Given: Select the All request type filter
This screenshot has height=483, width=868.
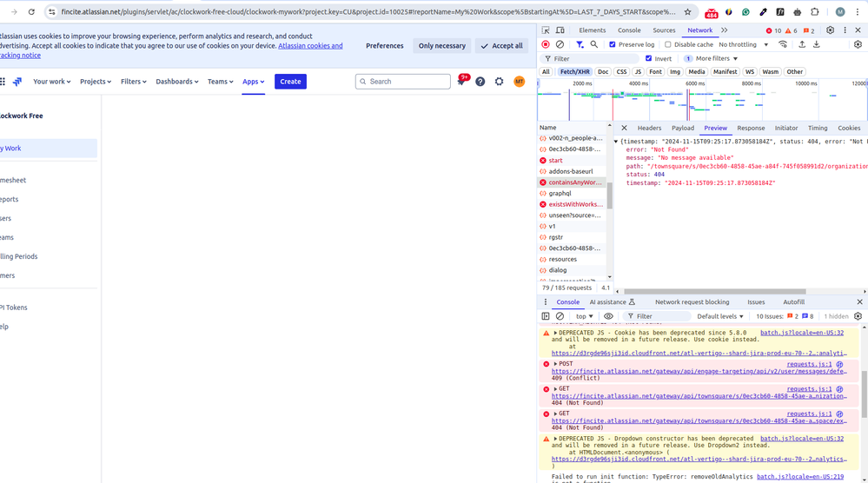Looking at the screenshot, I should click(x=546, y=72).
